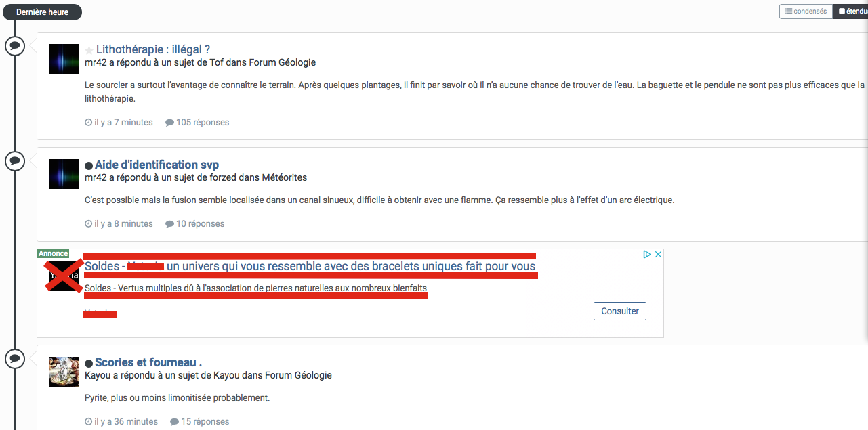The image size is (868, 430).
Task: Open the Scories et fourneau topic
Action: pos(148,362)
